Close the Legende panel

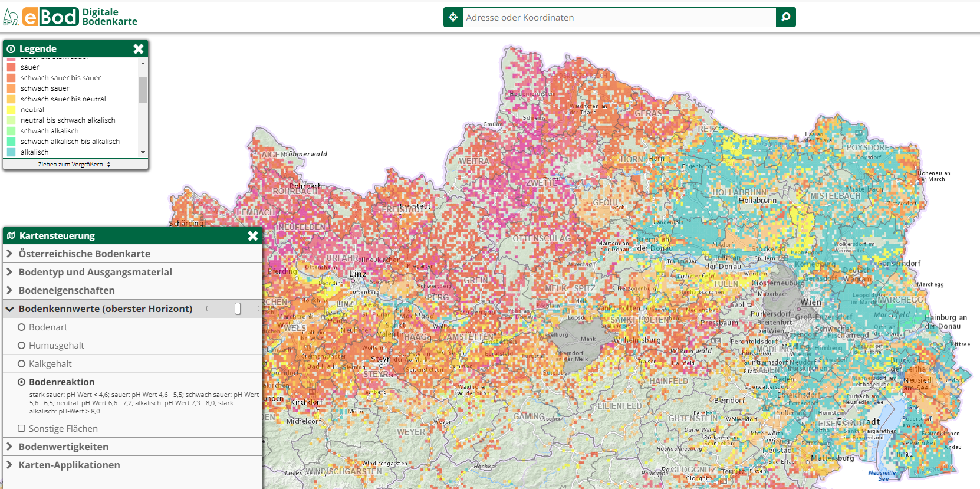[x=139, y=49]
